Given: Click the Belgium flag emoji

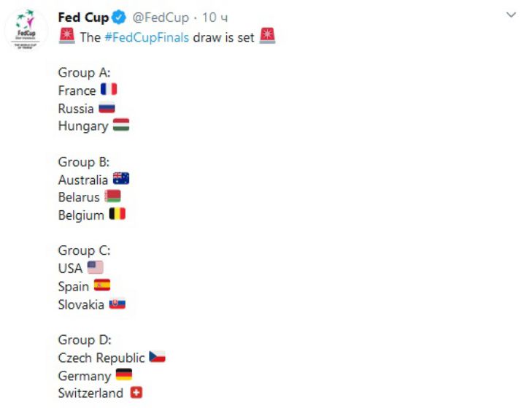Looking at the screenshot, I should coord(117,215).
